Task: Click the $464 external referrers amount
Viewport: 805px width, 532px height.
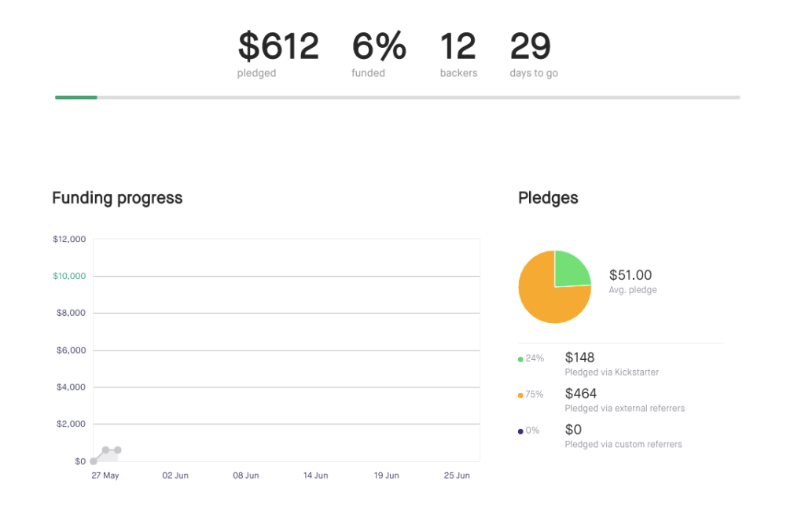Action: [x=581, y=394]
